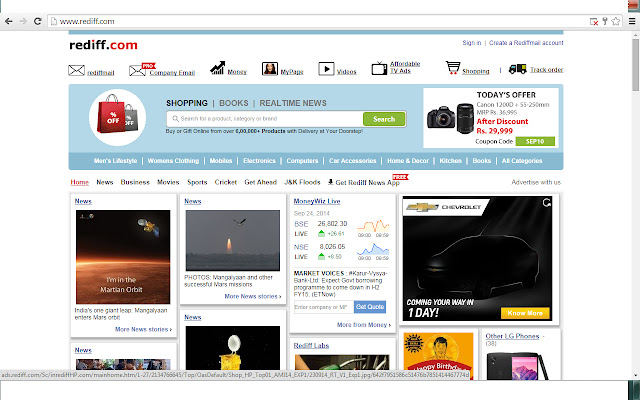Open the Home & Decor category
The image size is (640, 400).
click(x=408, y=161)
